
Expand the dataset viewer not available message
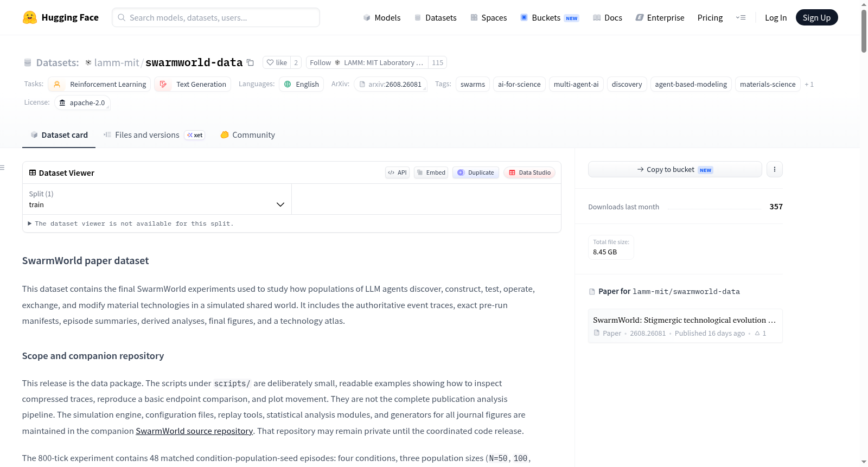point(131,223)
